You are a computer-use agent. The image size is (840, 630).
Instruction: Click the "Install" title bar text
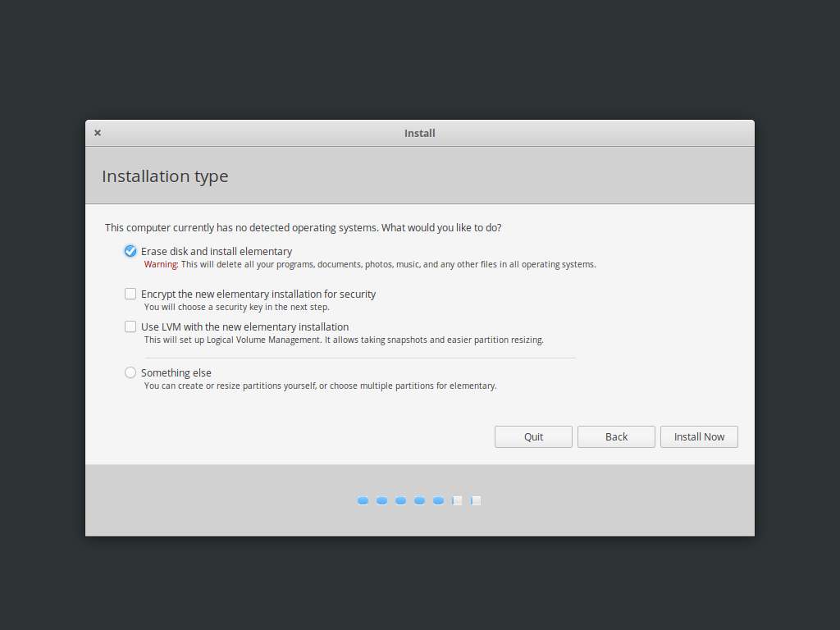click(x=419, y=133)
